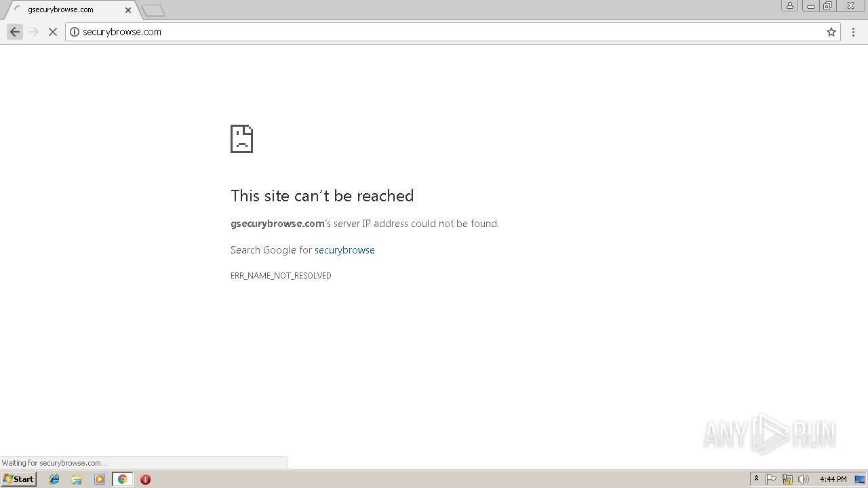Stop loading with the X button

tap(53, 32)
